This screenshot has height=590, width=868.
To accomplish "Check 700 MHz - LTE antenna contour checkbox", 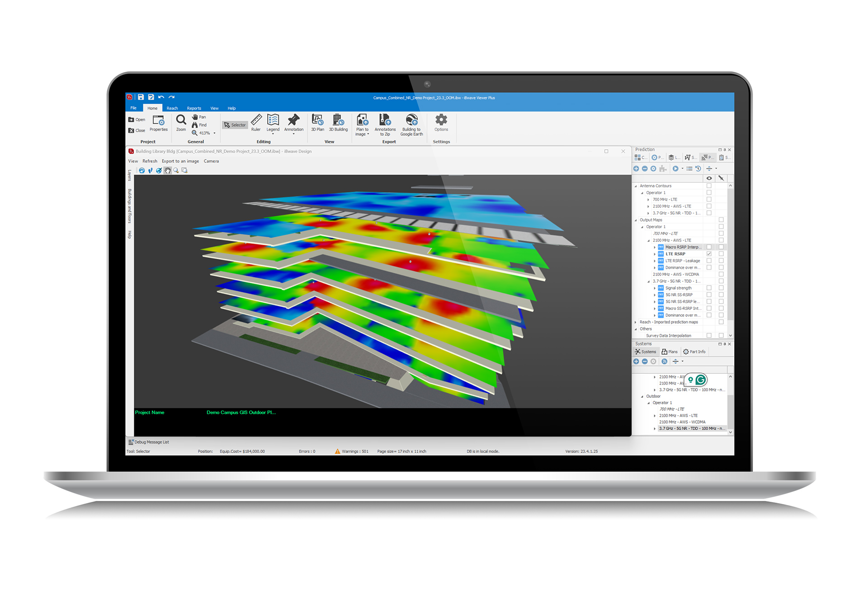I will tap(709, 200).
